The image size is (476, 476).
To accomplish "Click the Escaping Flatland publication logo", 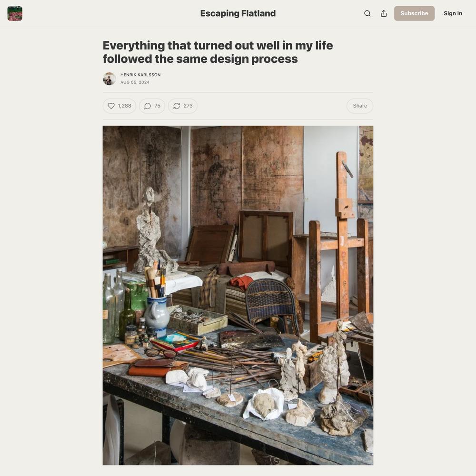I will click(x=15, y=13).
